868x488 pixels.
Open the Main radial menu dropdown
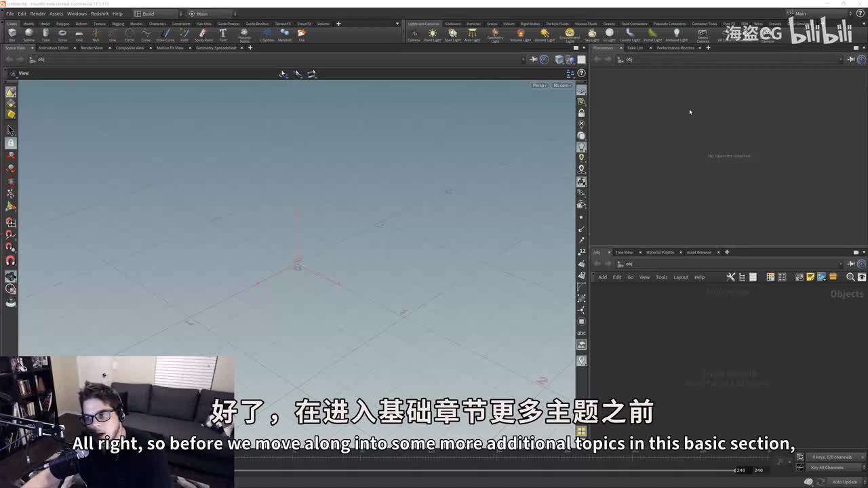click(x=211, y=14)
